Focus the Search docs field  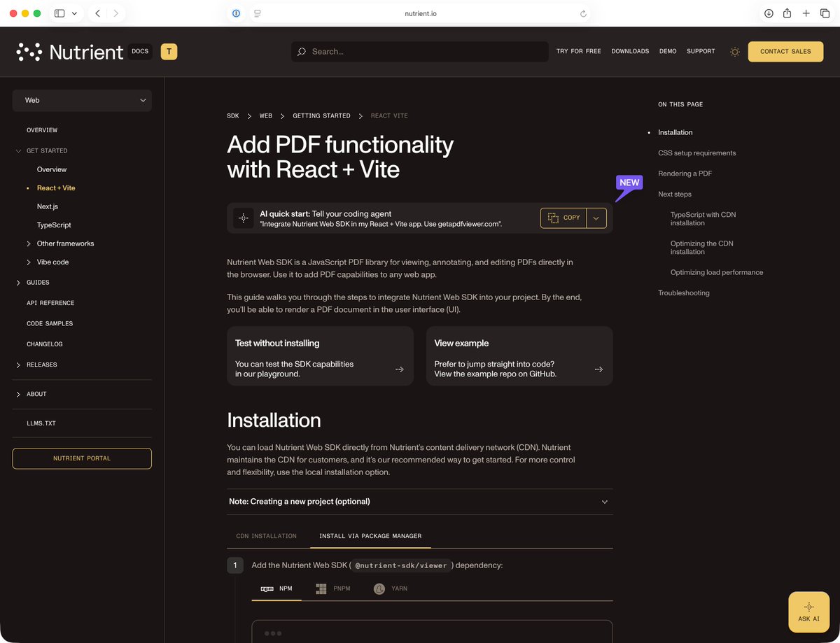(x=420, y=52)
